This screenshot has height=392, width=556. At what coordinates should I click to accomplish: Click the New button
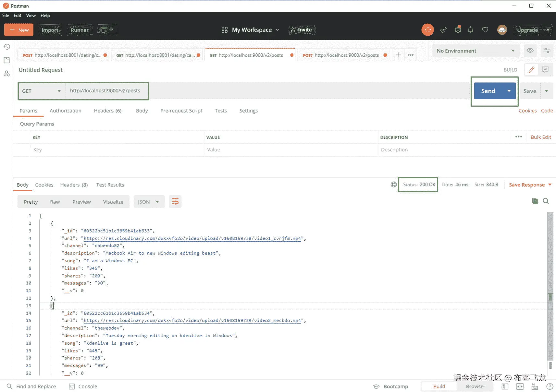pyautogui.click(x=19, y=30)
